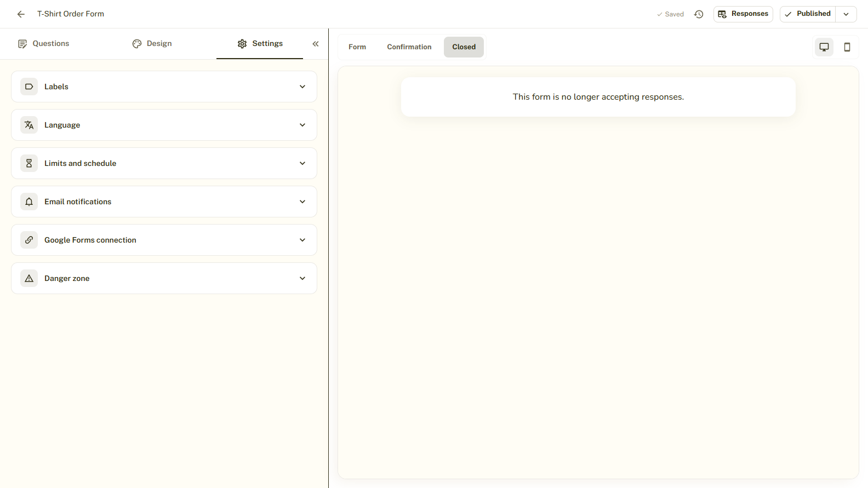Show the Confirmation preview tab
This screenshot has height=488, width=868.
tap(409, 47)
